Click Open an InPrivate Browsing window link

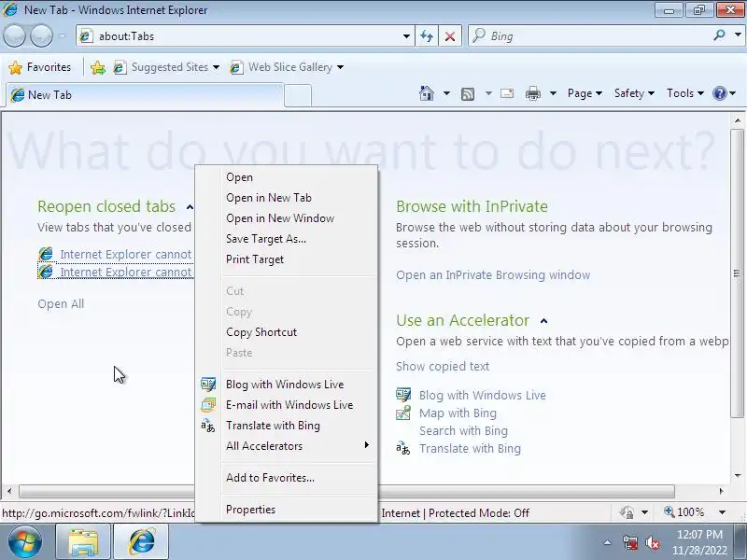(x=493, y=274)
